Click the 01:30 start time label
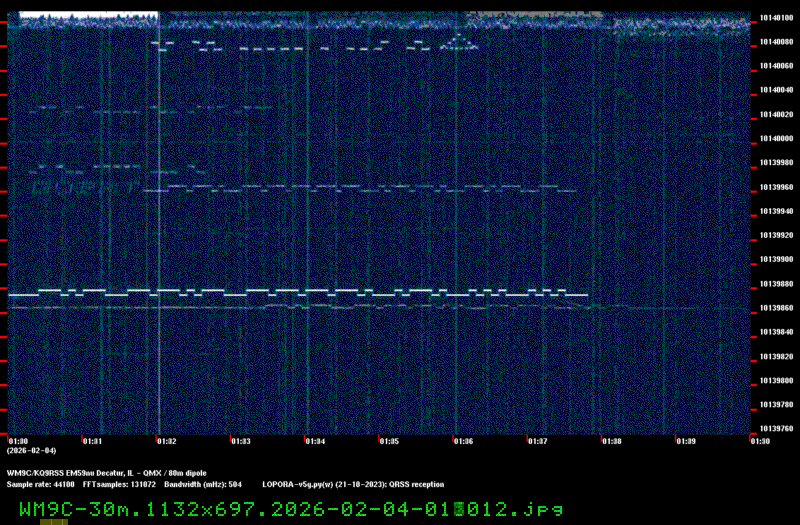This screenshot has width=800, height=525. [17, 440]
